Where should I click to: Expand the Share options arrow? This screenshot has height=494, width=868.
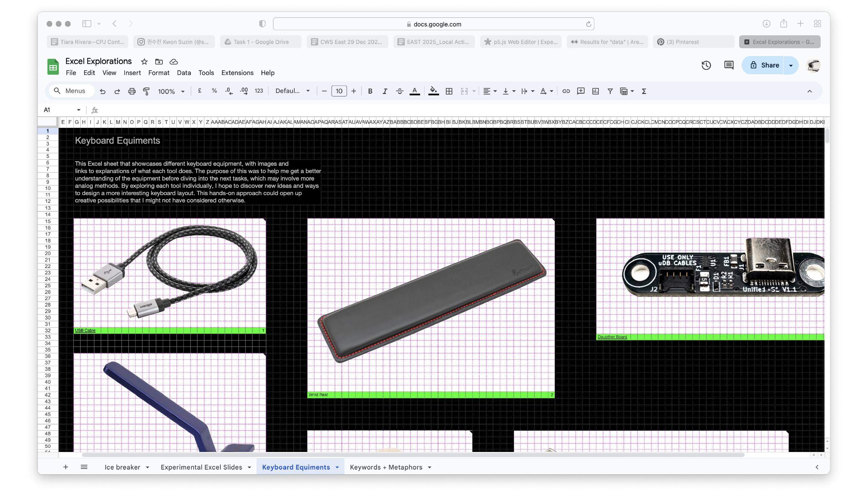(791, 65)
